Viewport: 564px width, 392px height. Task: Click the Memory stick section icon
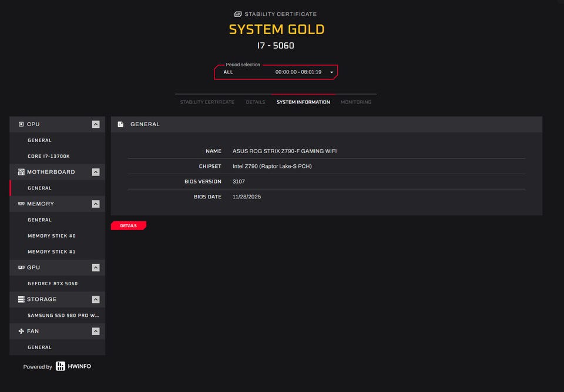tap(21, 204)
